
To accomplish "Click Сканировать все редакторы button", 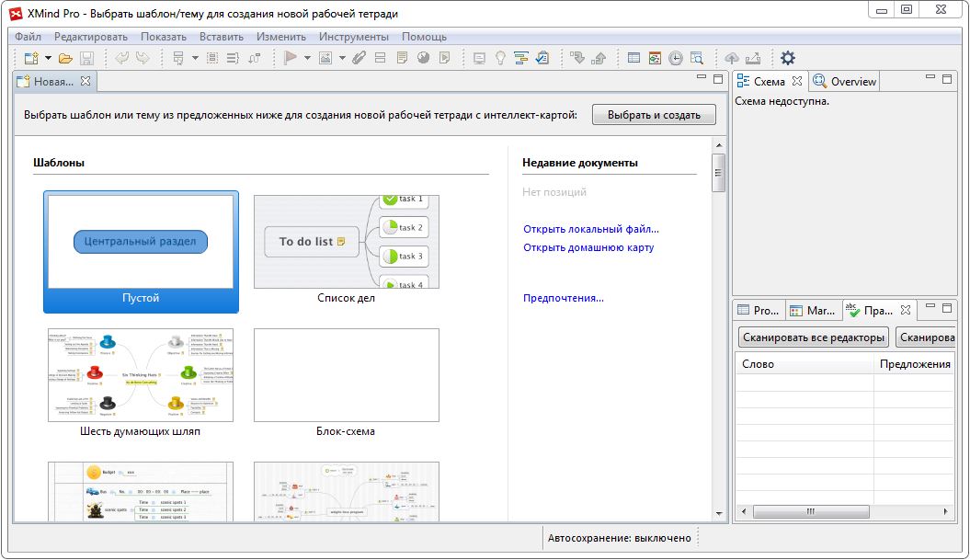I will (x=814, y=337).
